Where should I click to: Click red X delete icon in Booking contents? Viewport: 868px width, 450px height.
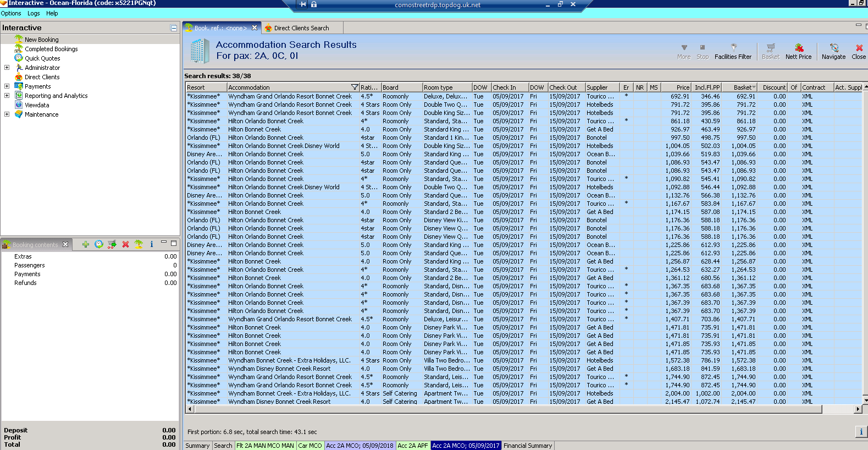[x=125, y=244]
